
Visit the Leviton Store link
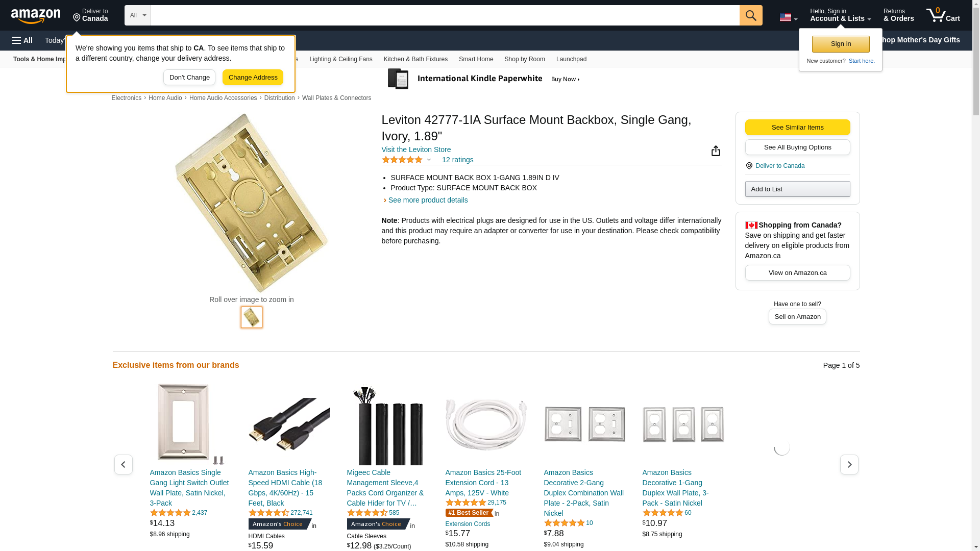point(416,149)
